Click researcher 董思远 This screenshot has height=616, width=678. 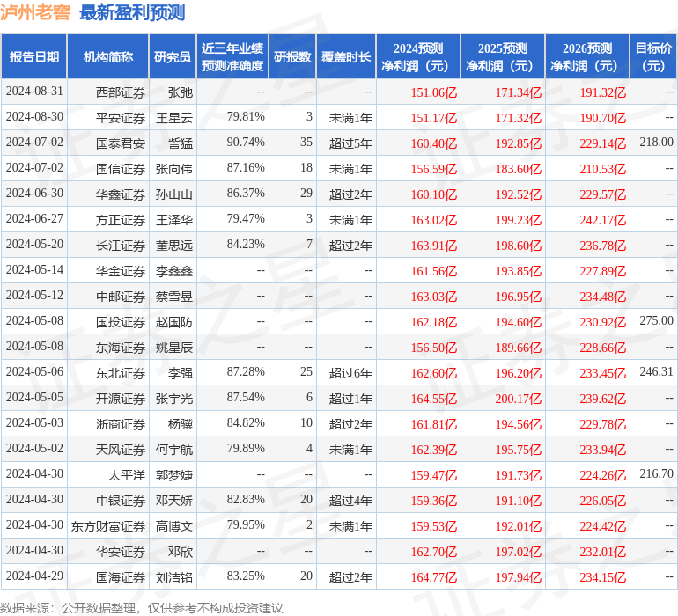pos(173,246)
